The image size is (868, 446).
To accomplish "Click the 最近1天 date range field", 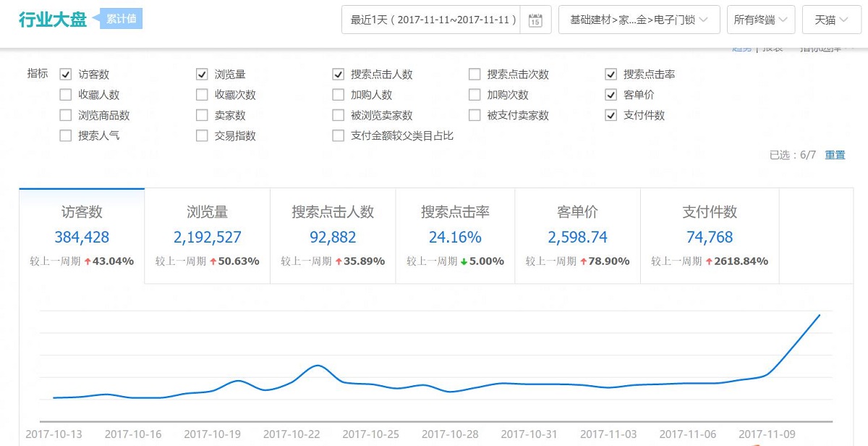I will [434, 20].
